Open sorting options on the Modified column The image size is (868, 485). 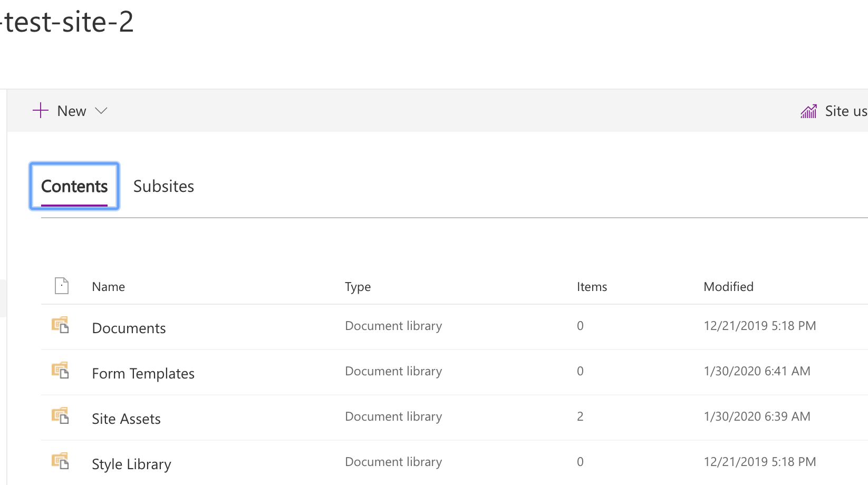point(728,286)
